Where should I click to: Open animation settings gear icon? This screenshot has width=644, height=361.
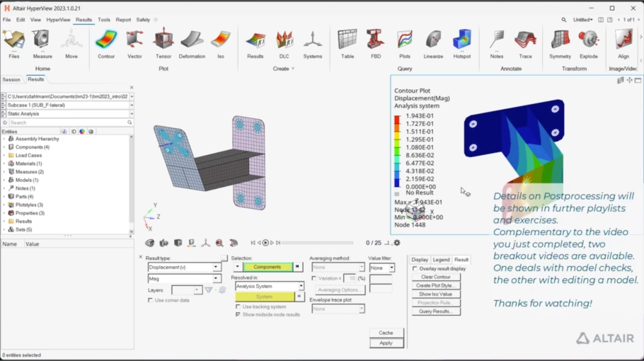[397, 243]
